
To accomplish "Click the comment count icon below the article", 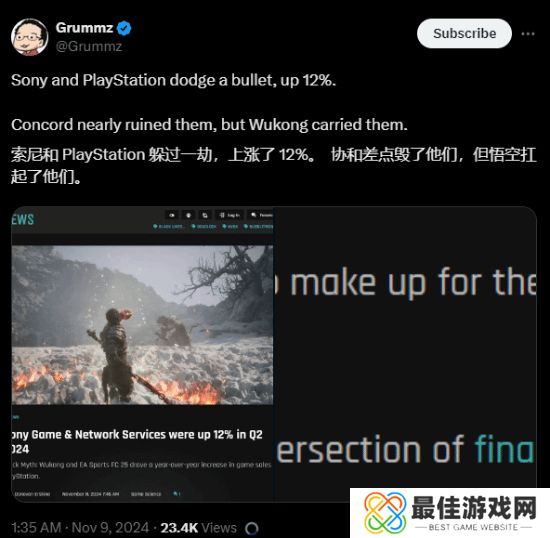I will (177, 494).
